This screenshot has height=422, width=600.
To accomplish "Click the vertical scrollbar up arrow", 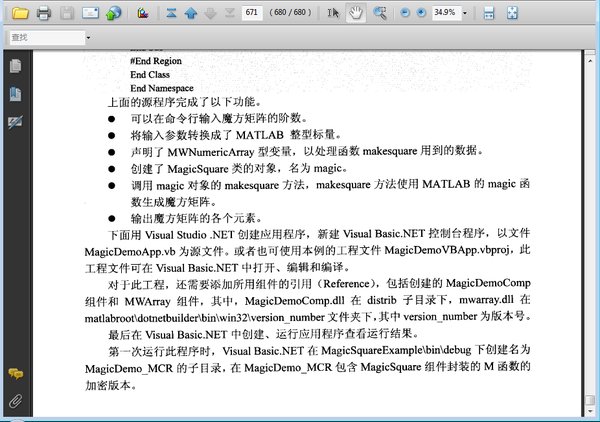I will 590,61.
